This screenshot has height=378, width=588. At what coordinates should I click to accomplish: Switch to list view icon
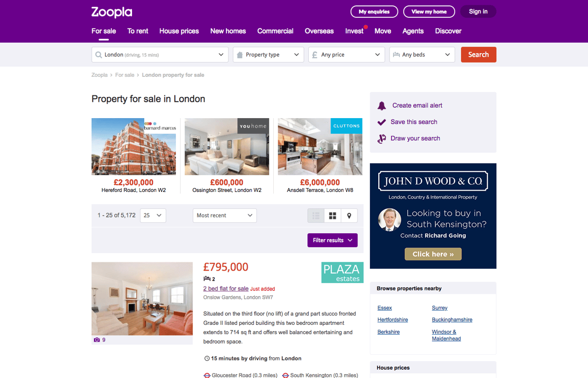pyautogui.click(x=316, y=216)
